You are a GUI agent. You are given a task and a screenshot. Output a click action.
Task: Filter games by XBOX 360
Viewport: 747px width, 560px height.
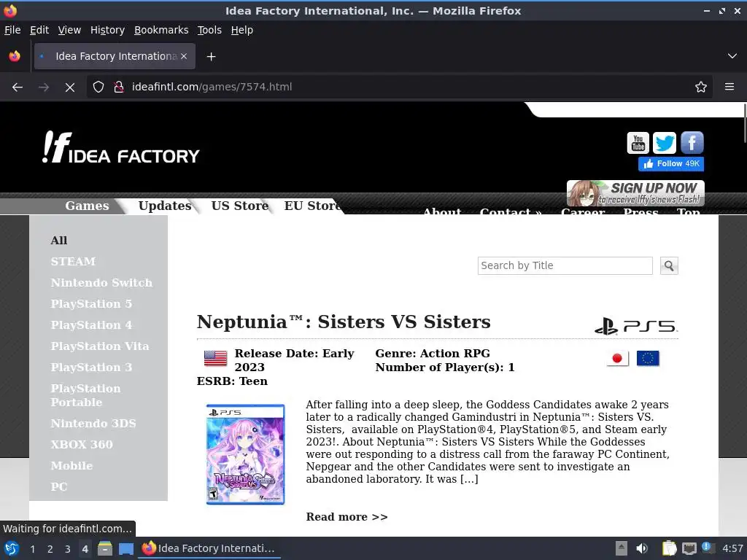(82, 445)
